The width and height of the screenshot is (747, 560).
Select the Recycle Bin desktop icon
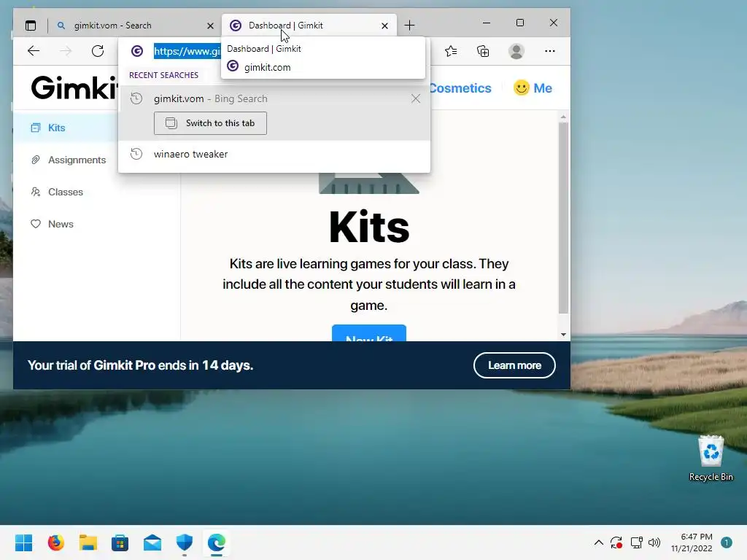[x=711, y=459]
